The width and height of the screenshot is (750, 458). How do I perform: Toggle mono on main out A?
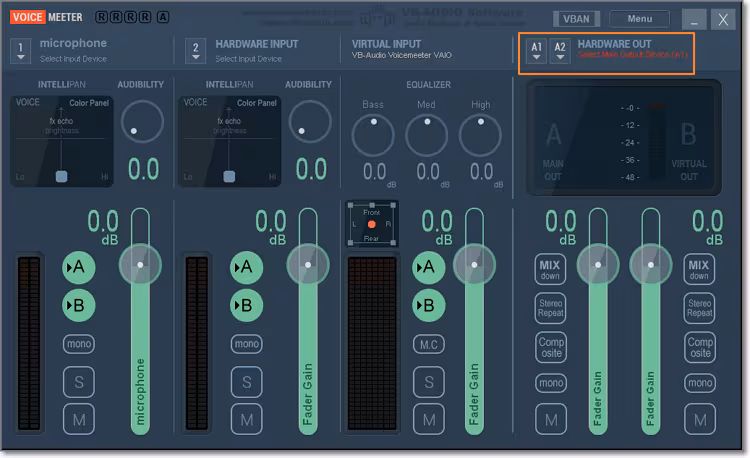tap(551, 382)
